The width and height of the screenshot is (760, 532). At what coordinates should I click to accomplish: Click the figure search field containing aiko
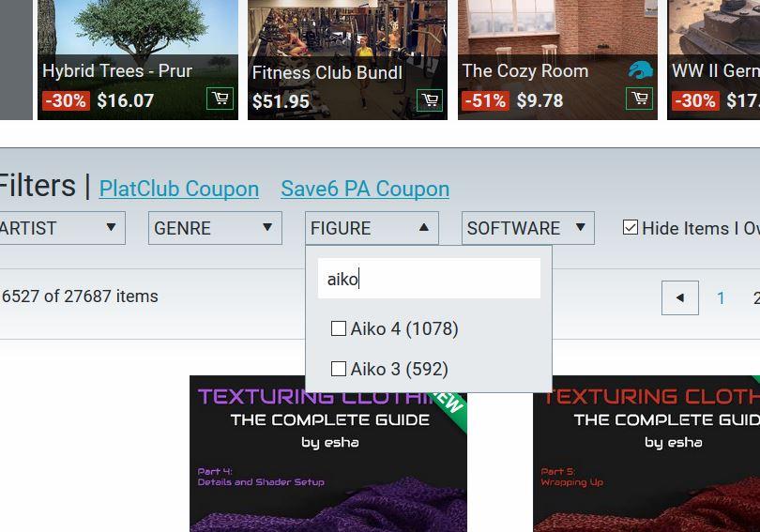point(429,279)
